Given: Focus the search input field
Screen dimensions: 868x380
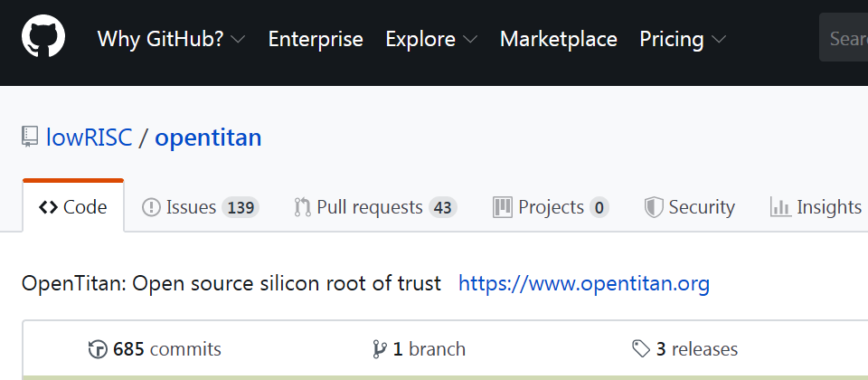Looking at the screenshot, I should pos(844,38).
